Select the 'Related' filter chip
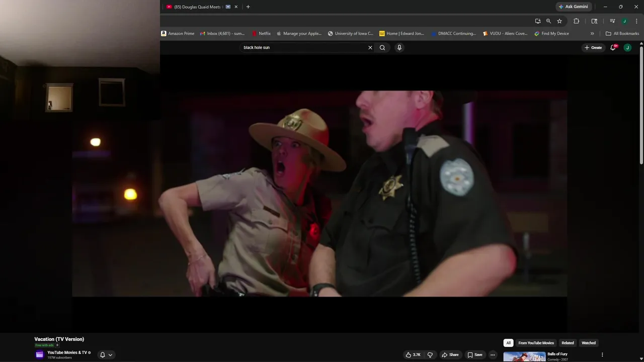 pos(568,343)
